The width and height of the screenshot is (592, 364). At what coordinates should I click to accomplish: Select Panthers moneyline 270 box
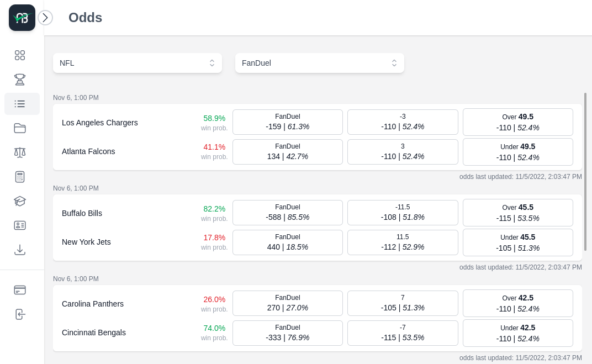pos(288,303)
